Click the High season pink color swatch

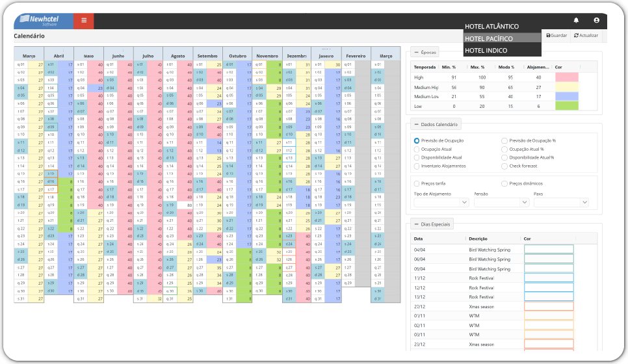click(567, 77)
